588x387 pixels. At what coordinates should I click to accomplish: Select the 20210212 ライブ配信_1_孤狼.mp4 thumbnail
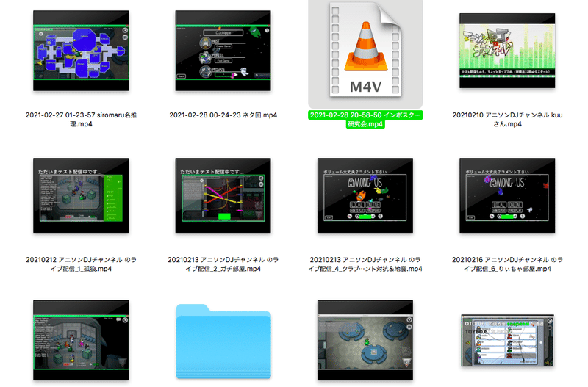[81, 195]
